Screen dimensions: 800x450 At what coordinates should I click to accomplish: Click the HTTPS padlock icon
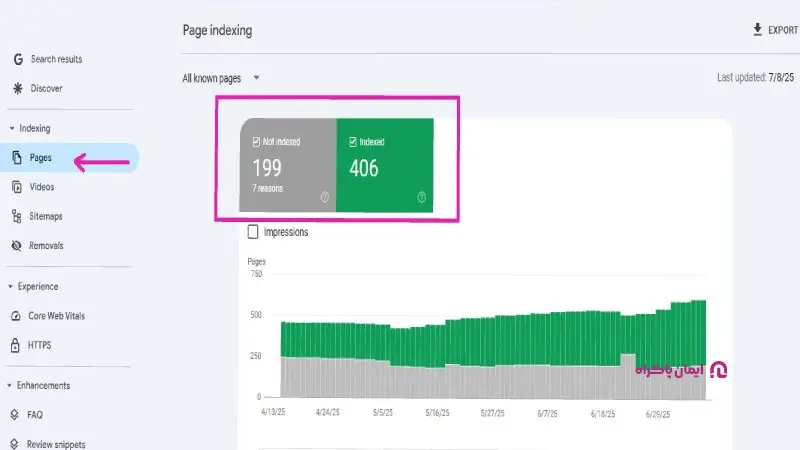coord(17,345)
